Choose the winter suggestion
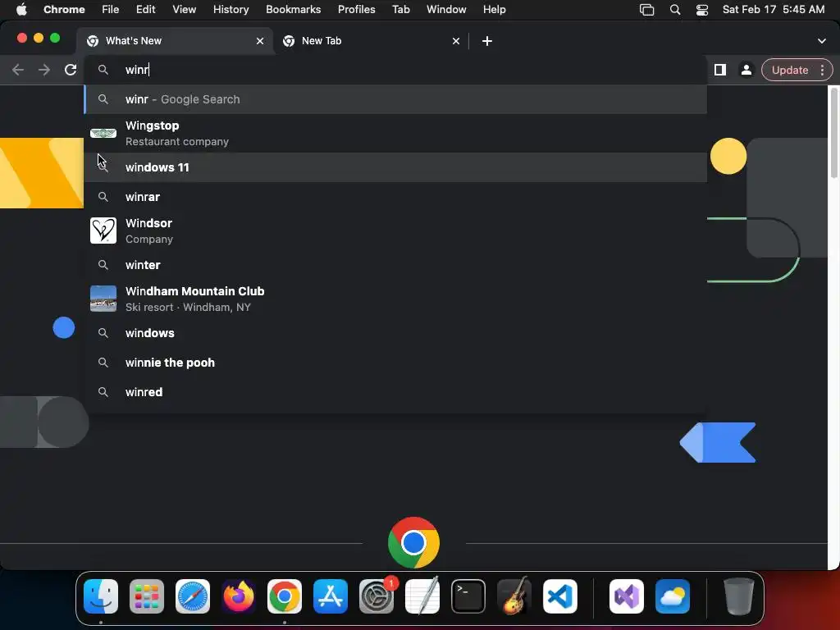The width and height of the screenshot is (840, 630). click(x=395, y=265)
